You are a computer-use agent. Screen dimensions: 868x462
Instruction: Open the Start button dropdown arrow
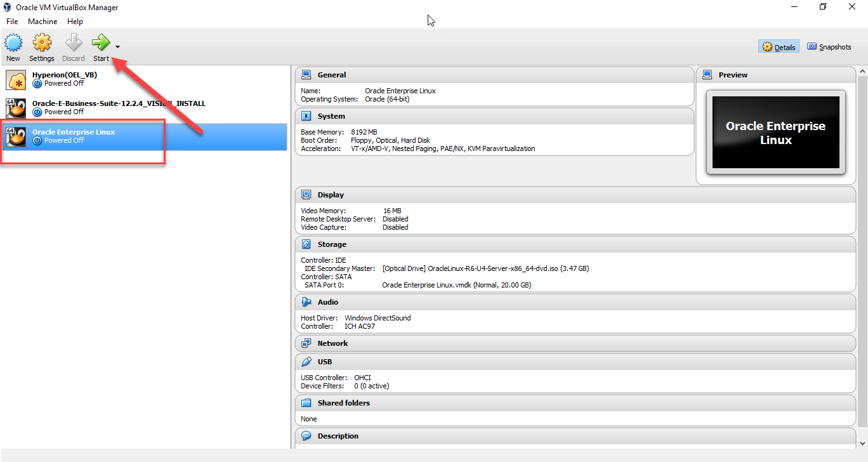[x=117, y=46]
